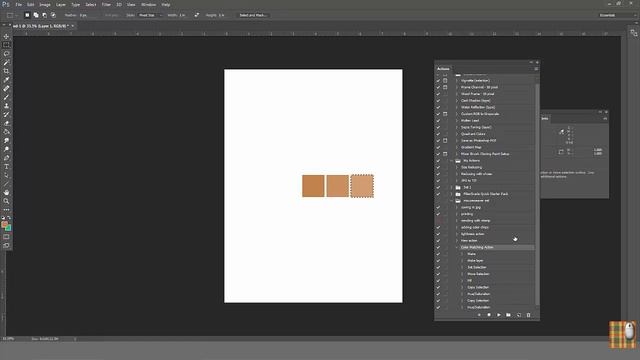Toggle dialog box for Custom RGB to Grayscale
Viewport: 640px width, 360px height.
point(445,114)
